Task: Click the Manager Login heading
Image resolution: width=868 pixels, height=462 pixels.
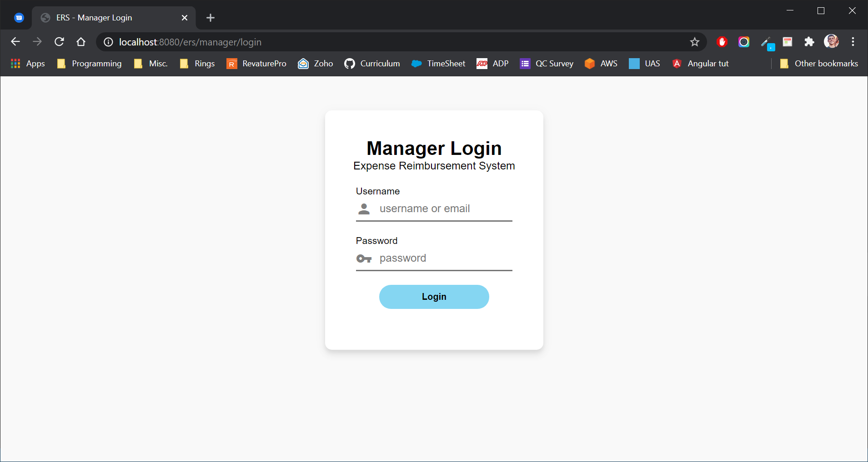Action: coord(434,149)
